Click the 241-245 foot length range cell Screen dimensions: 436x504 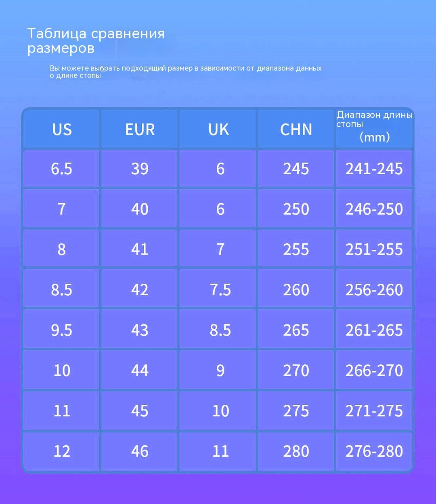click(x=374, y=169)
